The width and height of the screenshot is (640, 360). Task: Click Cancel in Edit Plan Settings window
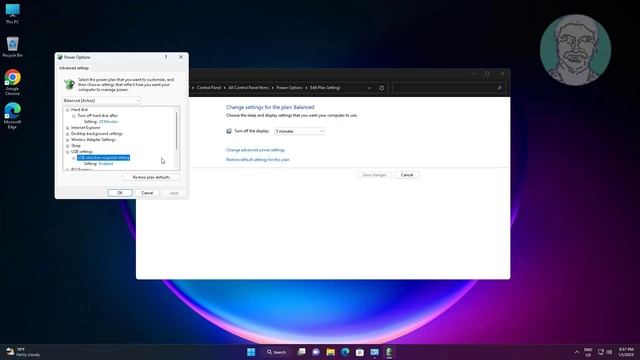[407, 175]
